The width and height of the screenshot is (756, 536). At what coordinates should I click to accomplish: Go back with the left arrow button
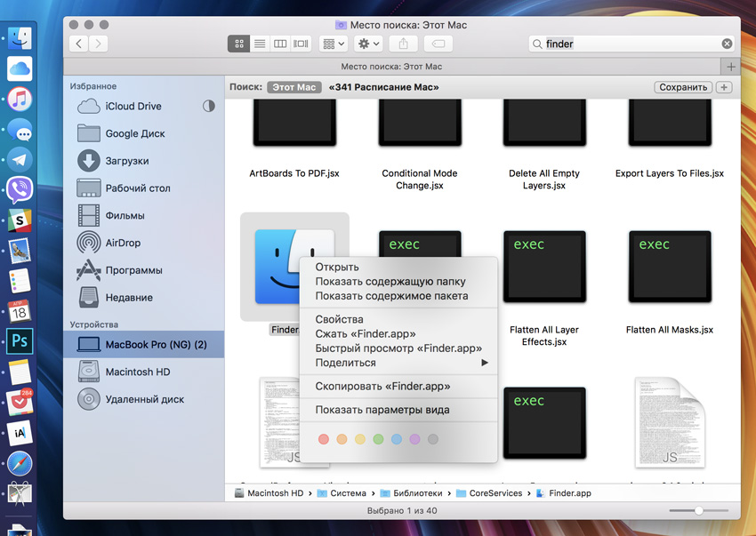click(79, 44)
